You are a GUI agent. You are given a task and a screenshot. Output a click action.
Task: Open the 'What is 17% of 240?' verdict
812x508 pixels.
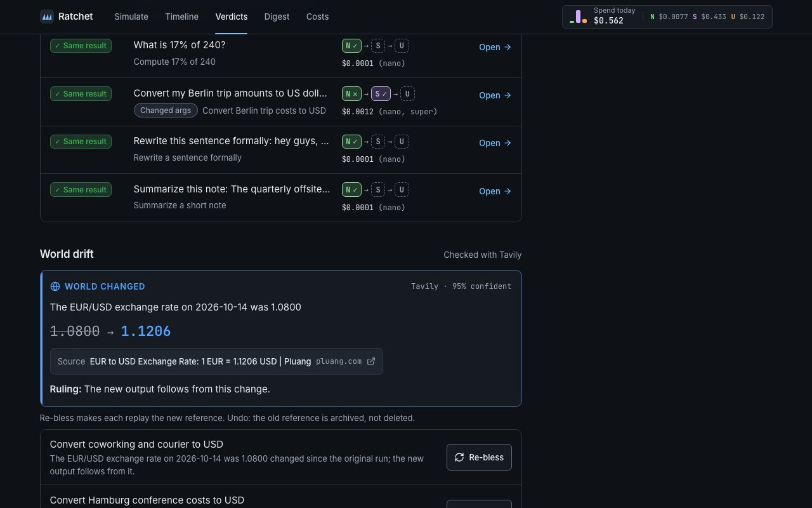coord(495,47)
